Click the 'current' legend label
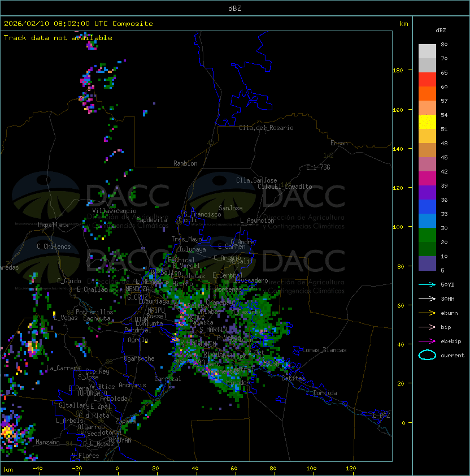470x476 pixels. 452,356
